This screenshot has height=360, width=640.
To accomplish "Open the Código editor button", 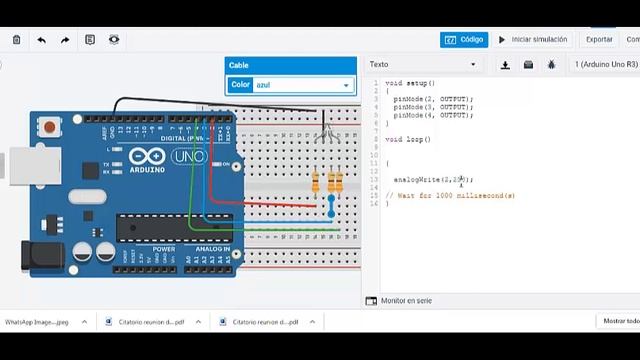I will [464, 40].
